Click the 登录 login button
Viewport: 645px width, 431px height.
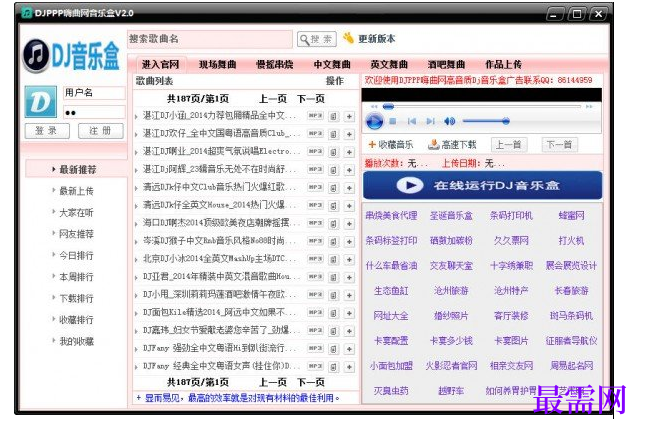(46, 131)
